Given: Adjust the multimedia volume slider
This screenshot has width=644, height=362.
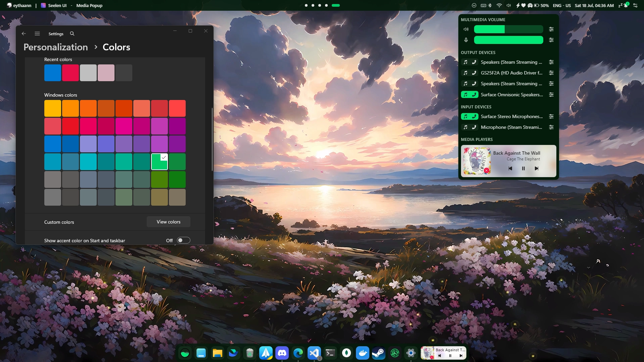Looking at the screenshot, I should point(508,29).
